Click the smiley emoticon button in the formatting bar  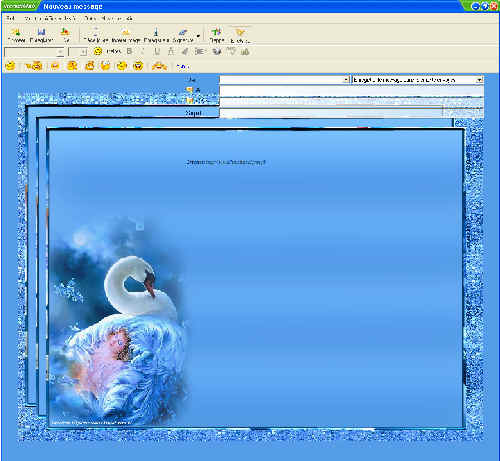coord(98,51)
